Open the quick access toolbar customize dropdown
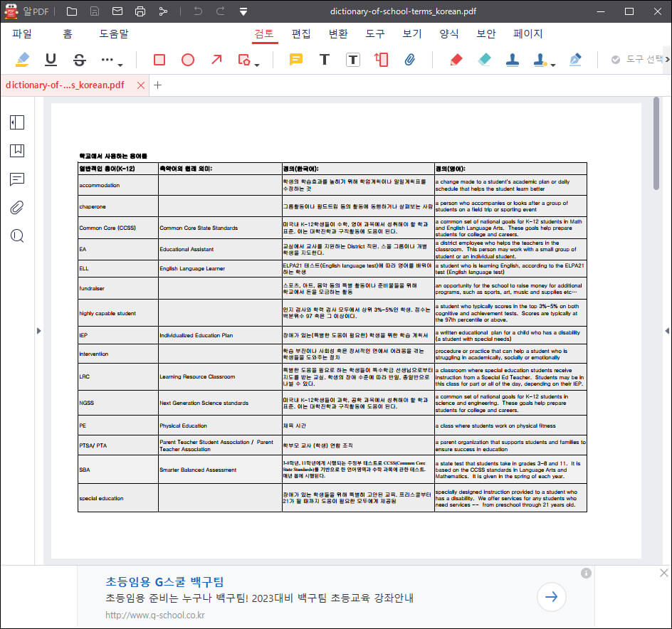 pos(243,11)
